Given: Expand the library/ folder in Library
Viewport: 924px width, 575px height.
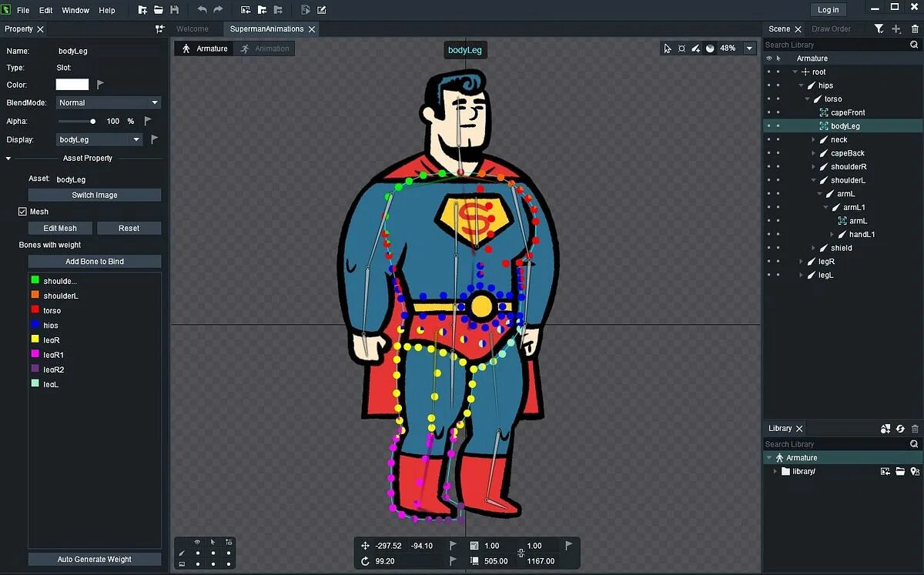Looking at the screenshot, I should click(x=775, y=471).
